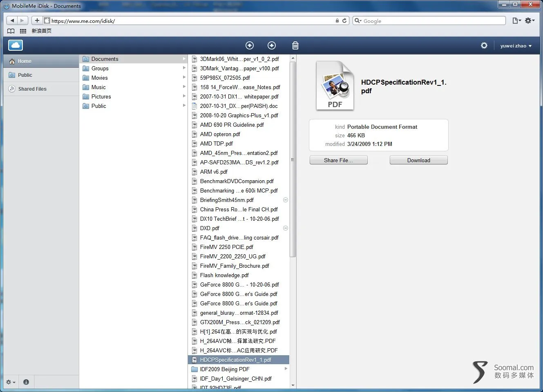Click the shared badge on BriefingSmith45nm.pdf
The image size is (543, 392).
click(x=286, y=200)
